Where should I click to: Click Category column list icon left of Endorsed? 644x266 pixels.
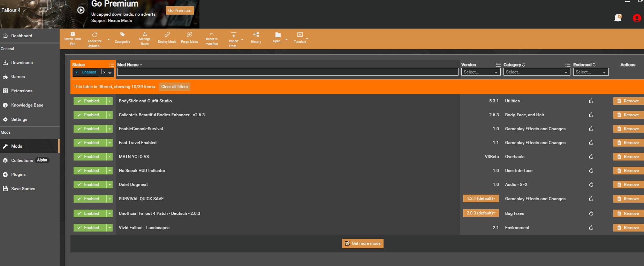(568, 65)
